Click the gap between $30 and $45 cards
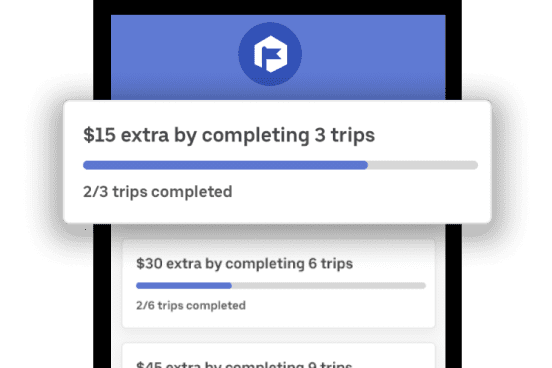 (x=278, y=335)
